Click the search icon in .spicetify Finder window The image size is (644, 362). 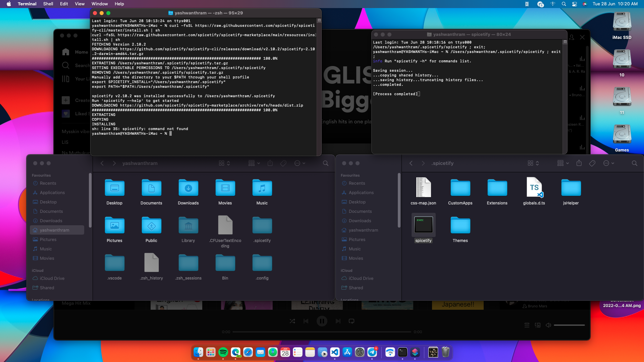[634, 163]
